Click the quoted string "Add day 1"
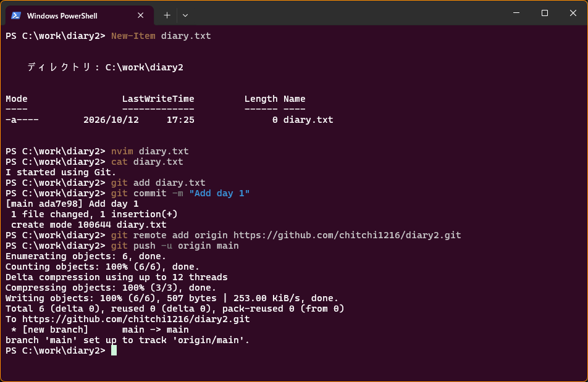588x382 pixels. click(x=219, y=193)
